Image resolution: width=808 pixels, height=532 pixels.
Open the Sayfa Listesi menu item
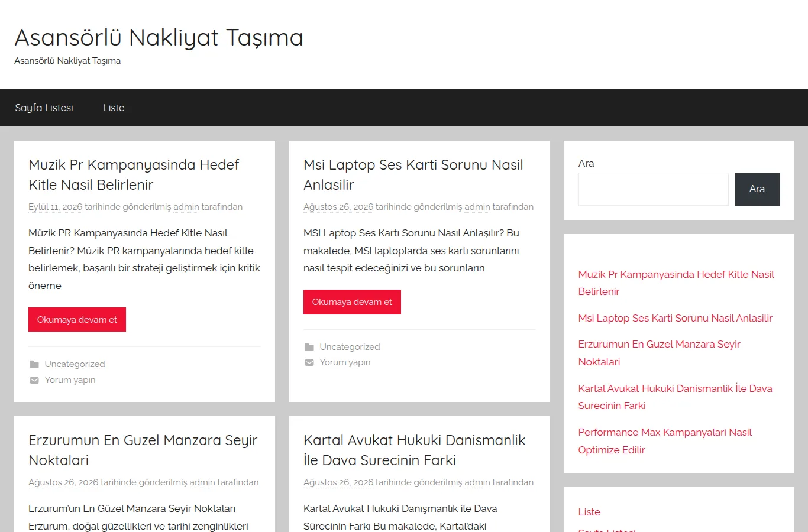point(44,108)
